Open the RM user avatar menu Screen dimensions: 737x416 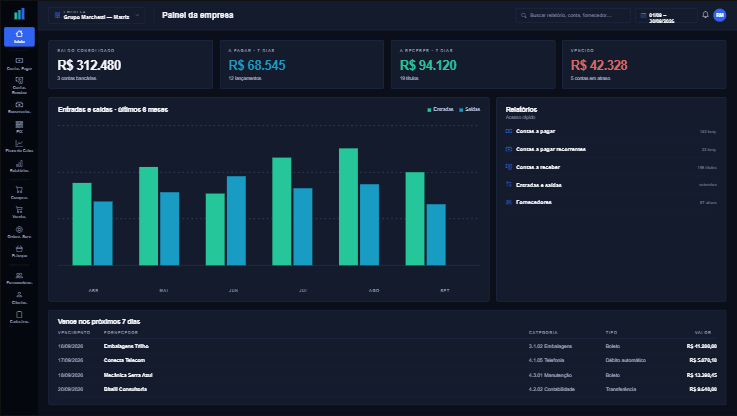(x=720, y=15)
